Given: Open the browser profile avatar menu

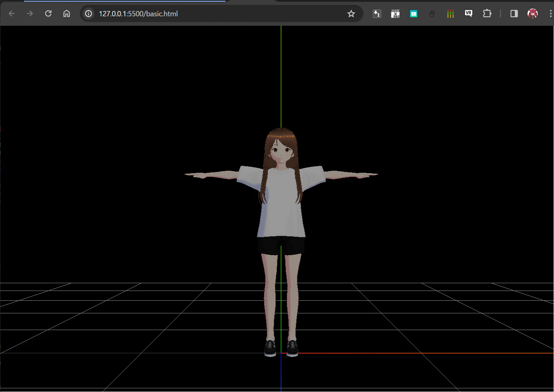Looking at the screenshot, I should [x=532, y=14].
